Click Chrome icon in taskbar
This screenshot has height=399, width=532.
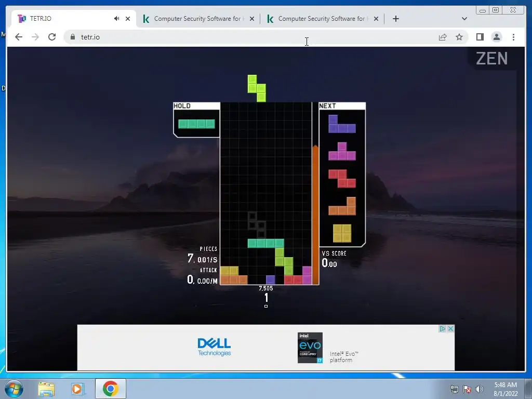pos(110,389)
